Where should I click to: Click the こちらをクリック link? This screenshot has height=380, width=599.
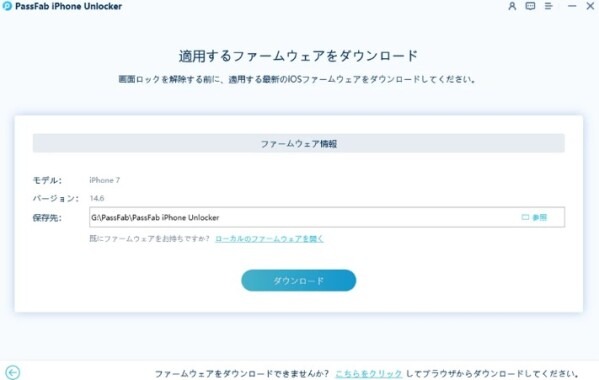click(x=368, y=374)
